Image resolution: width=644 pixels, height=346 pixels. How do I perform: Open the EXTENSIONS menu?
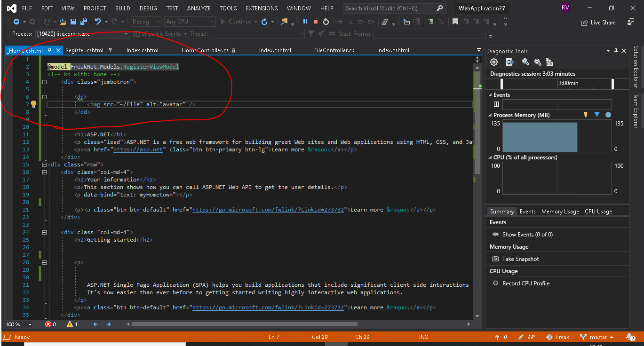pos(262,8)
